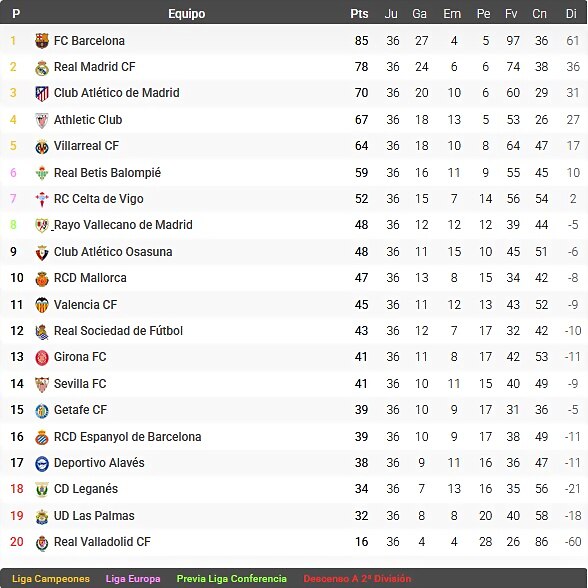588x588 pixels.
Task: Select the Real Betis Balompié badge
Action: (42, 173)
